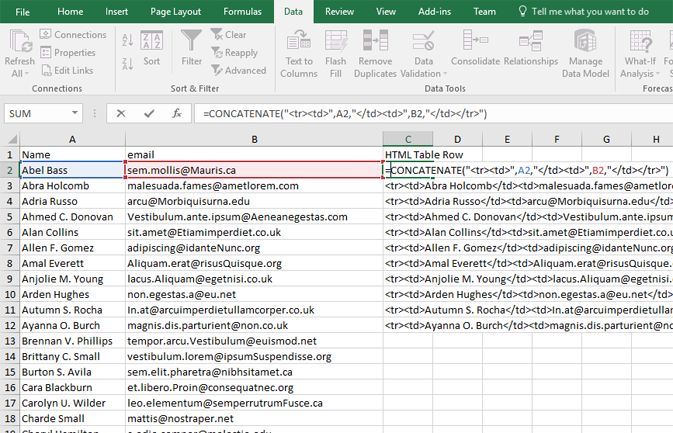Viewport: 673px width, 433px height.
Task: Select the Autumn S. Rocha cell
Action: pos(72,310)
